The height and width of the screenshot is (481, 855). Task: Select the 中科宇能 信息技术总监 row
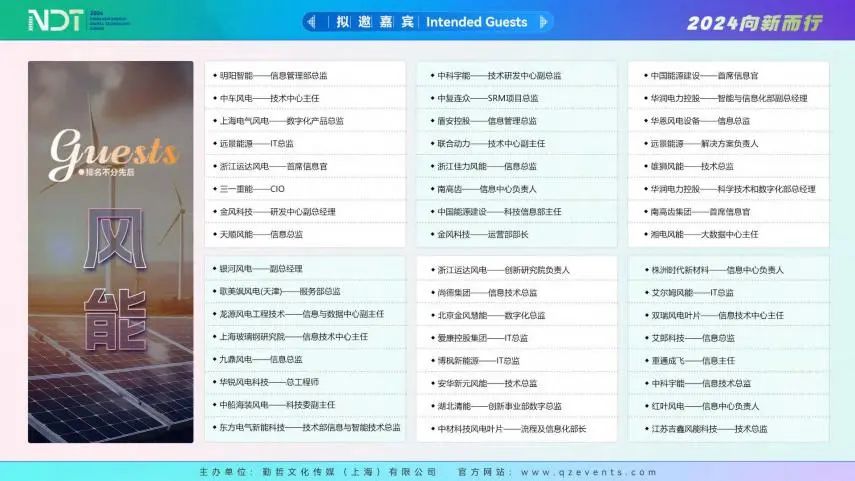[729, 383]
